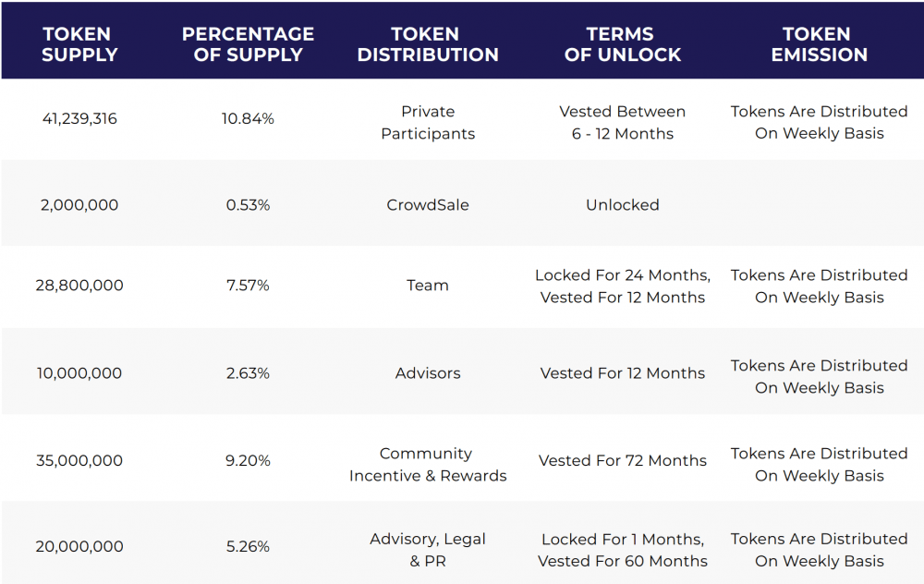Click the Terms of Unlock header
Image resolution: width=924 pixels, height=584 pixels.
[x=622, y=44]
